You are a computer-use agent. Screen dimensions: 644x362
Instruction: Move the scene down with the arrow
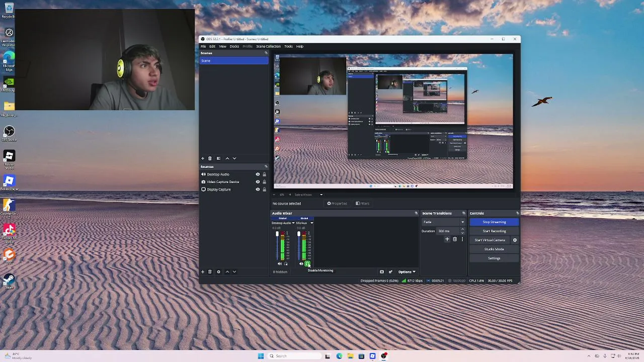[234, 158]
